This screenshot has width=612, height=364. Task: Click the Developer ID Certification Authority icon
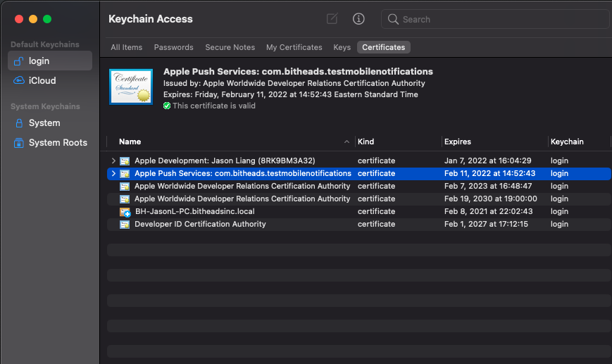125,225
